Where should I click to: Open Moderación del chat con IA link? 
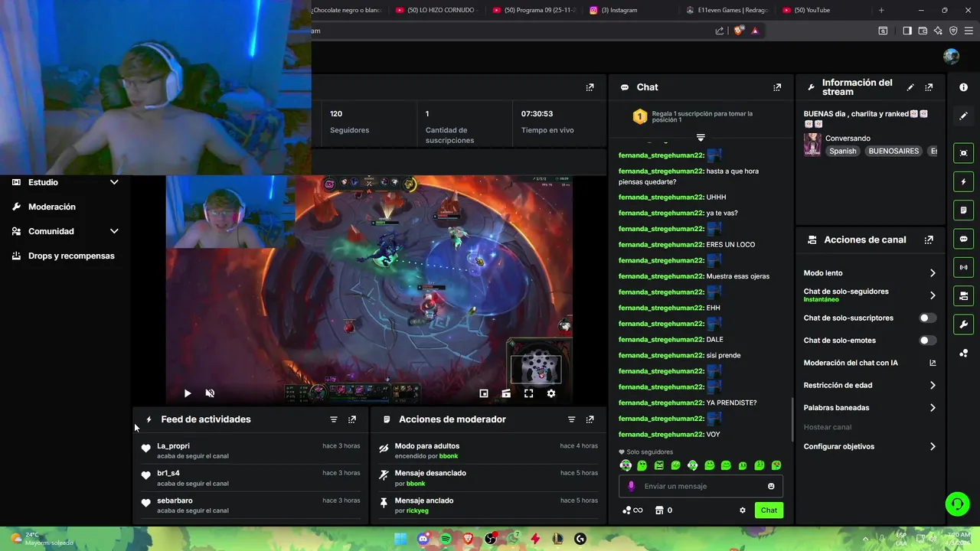870,363
